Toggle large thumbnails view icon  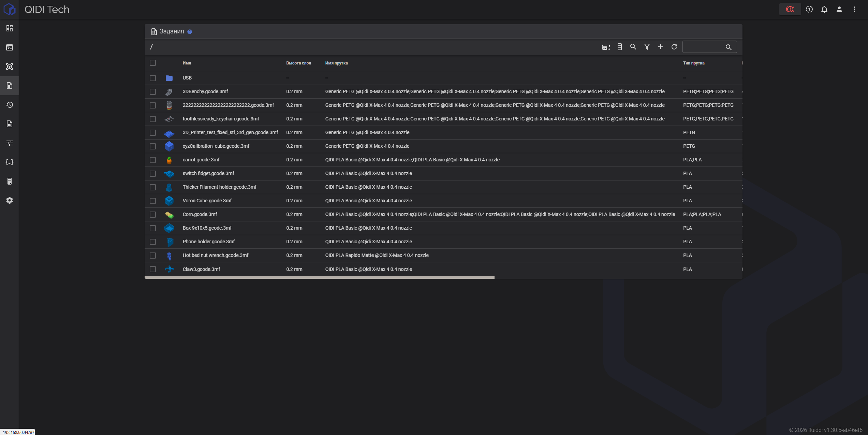[x=606, y=47]
